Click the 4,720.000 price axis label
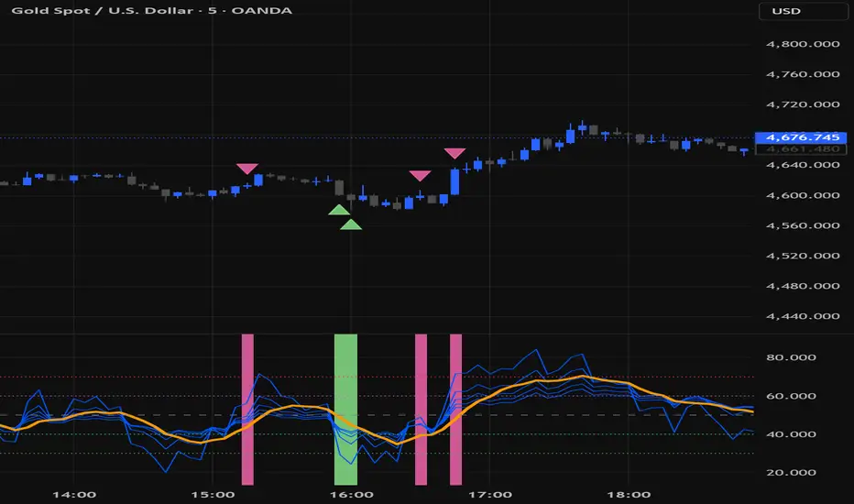The image size is (854, 504). 803,104
